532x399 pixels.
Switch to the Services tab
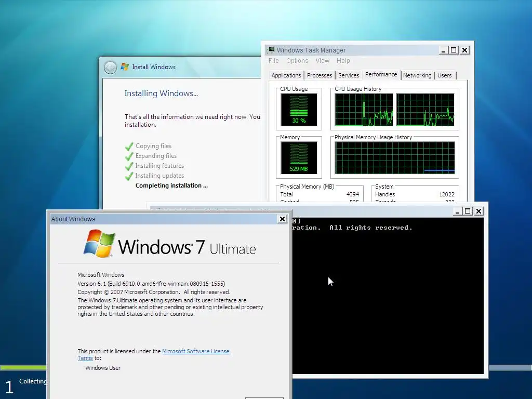pyautogui.click(x=349, y=75)
